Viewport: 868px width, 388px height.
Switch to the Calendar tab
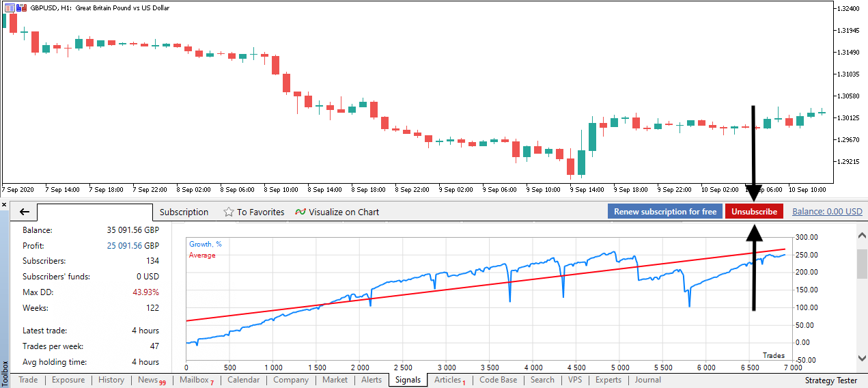click(243, 380)
